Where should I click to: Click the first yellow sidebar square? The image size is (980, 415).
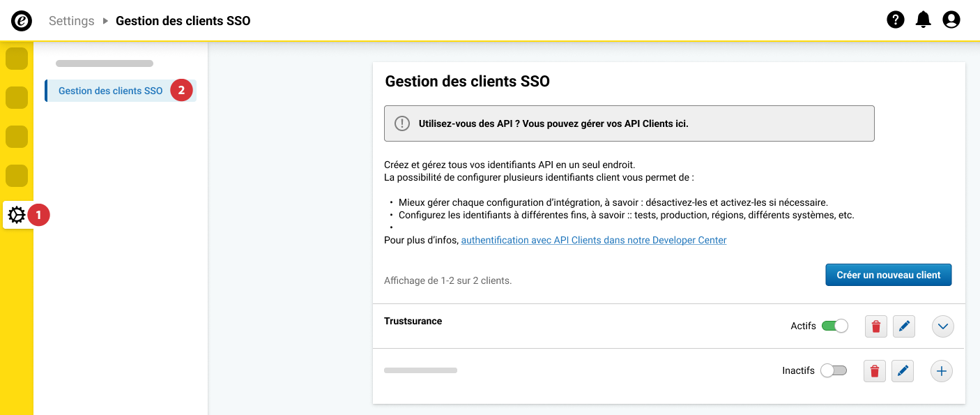[x=17, y=59]
